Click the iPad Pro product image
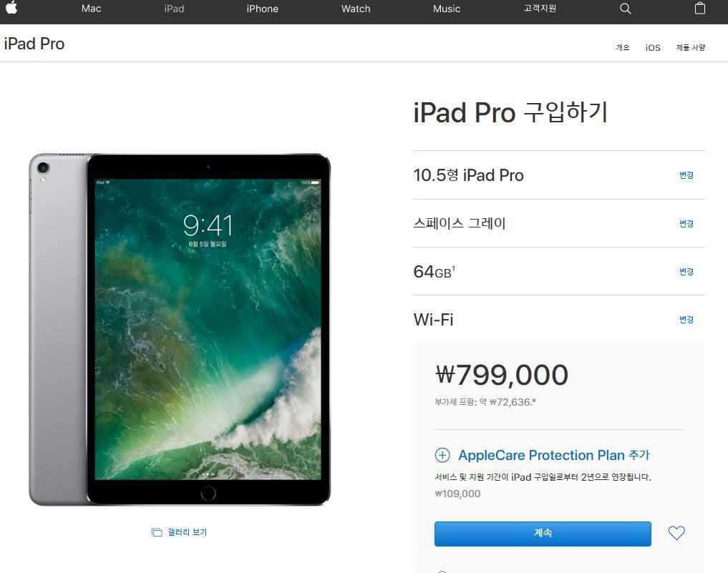Screen dimensions: 728x573 click(180, 329)
